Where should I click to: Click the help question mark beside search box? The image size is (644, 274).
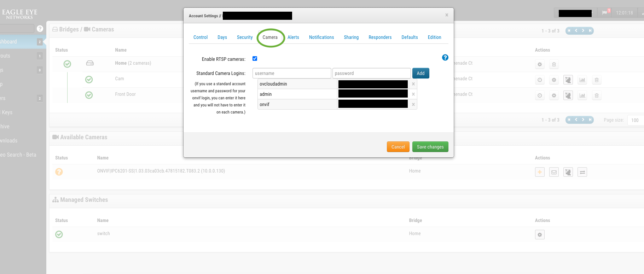(x=40, y=29)
